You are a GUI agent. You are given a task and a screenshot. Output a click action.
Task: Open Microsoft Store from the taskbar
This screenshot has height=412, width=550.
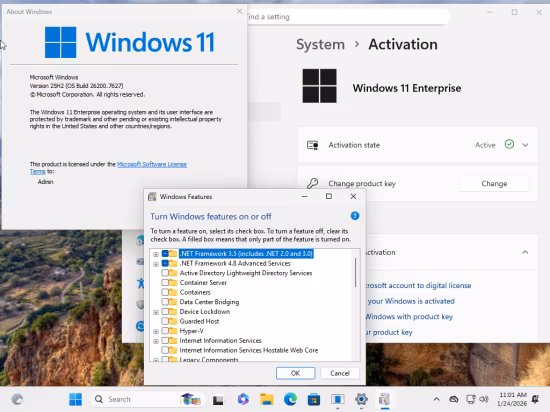coord(314,399)
